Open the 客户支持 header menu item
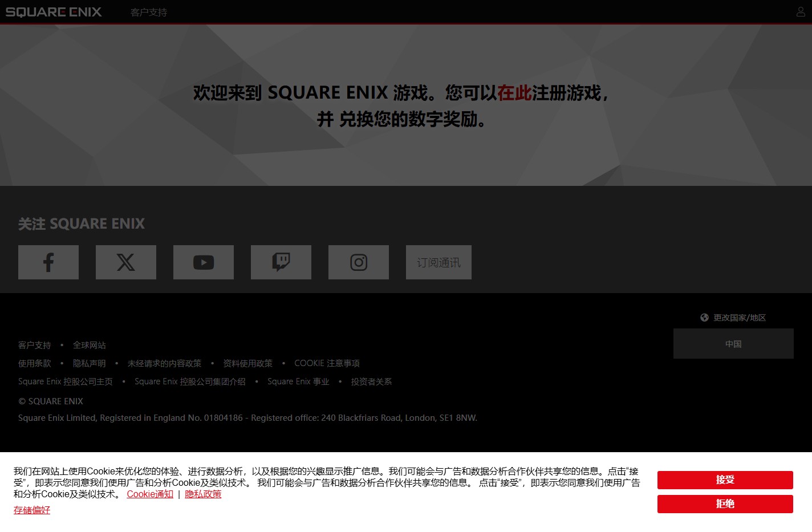812x532 pixels. coord(149,12)
